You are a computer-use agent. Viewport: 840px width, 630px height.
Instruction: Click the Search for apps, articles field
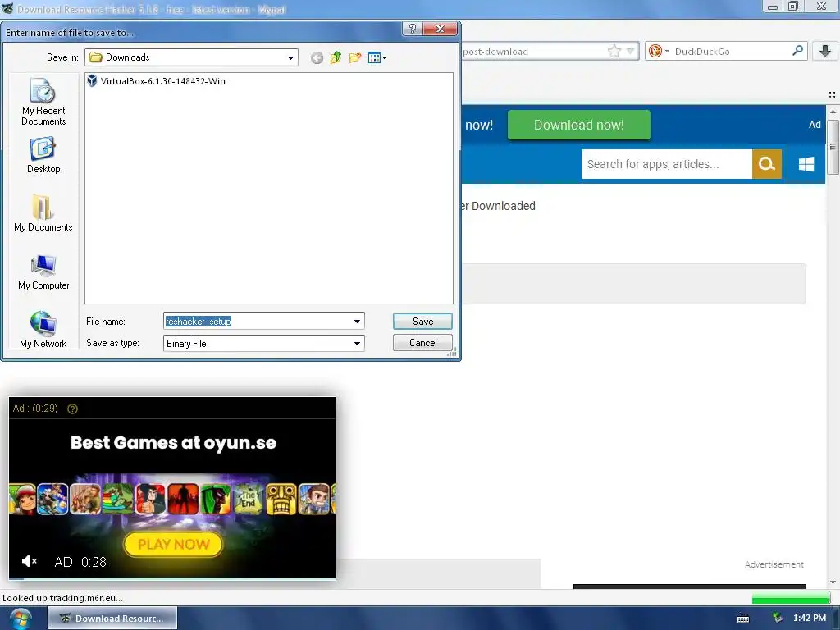667,164
